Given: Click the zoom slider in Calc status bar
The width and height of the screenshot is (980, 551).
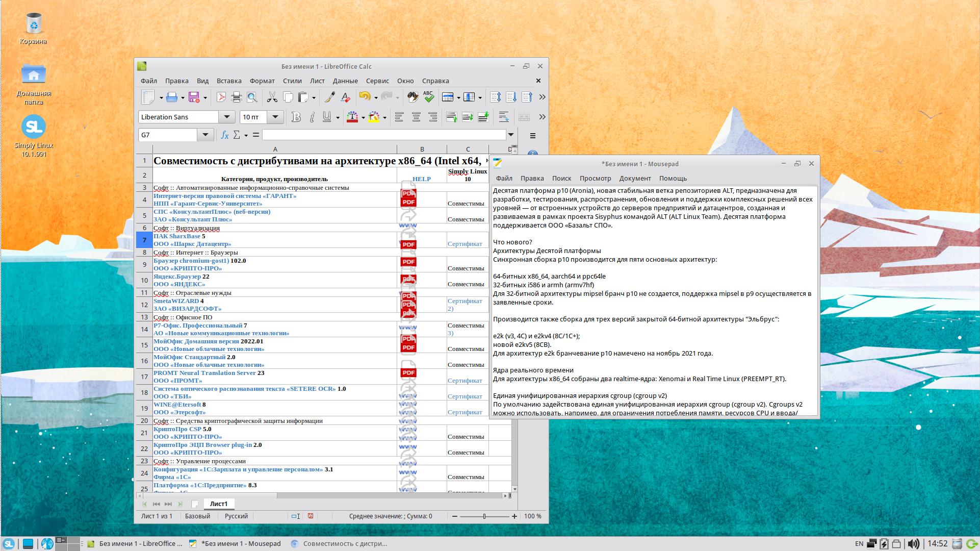Looking at the screenshot, I should point(484,516).
